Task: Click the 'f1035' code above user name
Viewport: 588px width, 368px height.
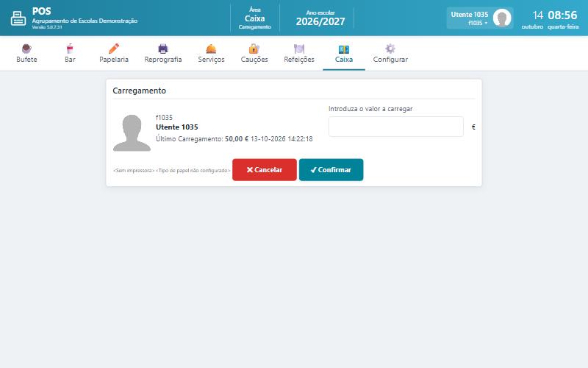Action: [164, 118]
